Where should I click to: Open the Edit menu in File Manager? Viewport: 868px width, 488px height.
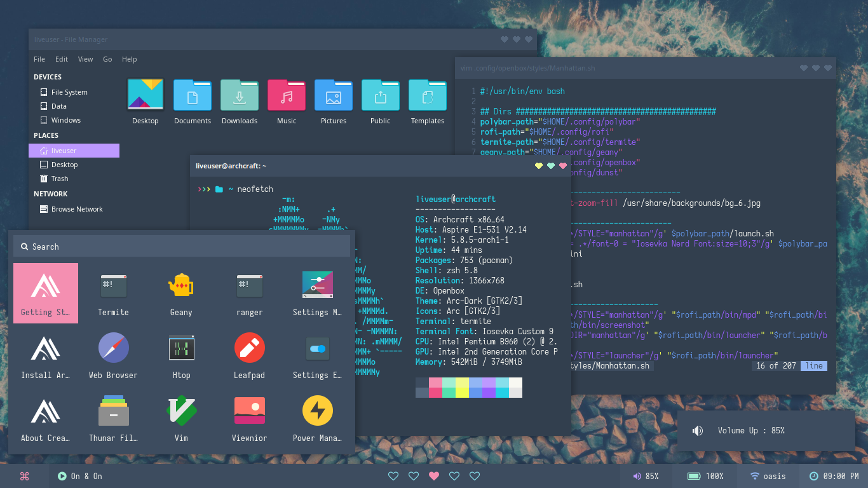[62, 59]
